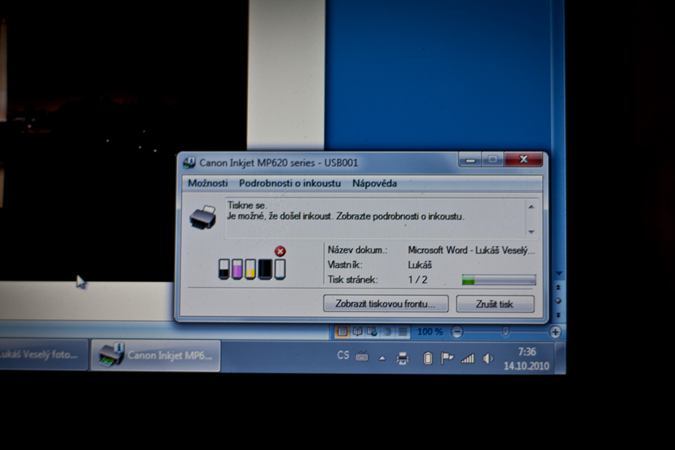Close the Canon Inkjet MP620 window
The image size is (675, 450).
click(x=523, y=160)
